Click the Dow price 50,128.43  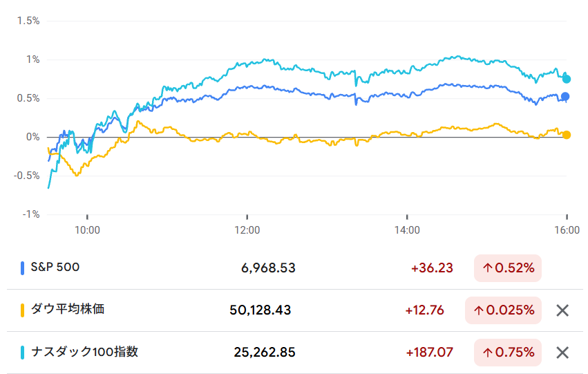coord(260,310)
